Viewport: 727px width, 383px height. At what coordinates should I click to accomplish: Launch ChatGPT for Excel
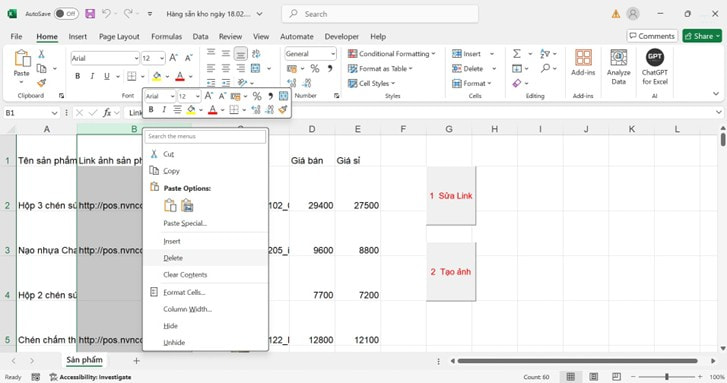click(655, 67)
